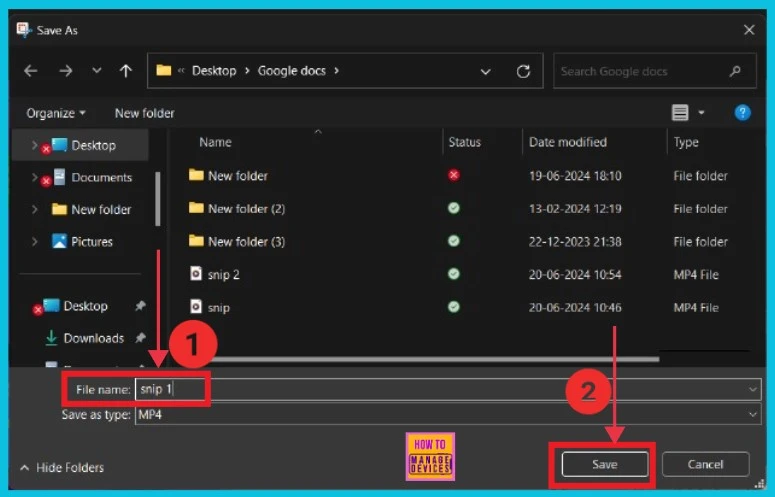
Task: Click date 19-06-2024 18:10 cell
Action: coord(575,176)
